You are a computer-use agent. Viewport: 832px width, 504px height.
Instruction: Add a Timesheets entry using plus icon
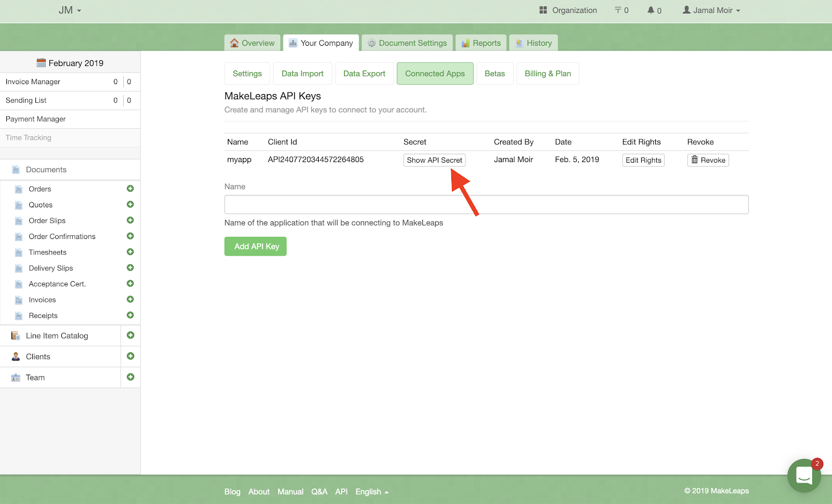(x=131, y=252)
